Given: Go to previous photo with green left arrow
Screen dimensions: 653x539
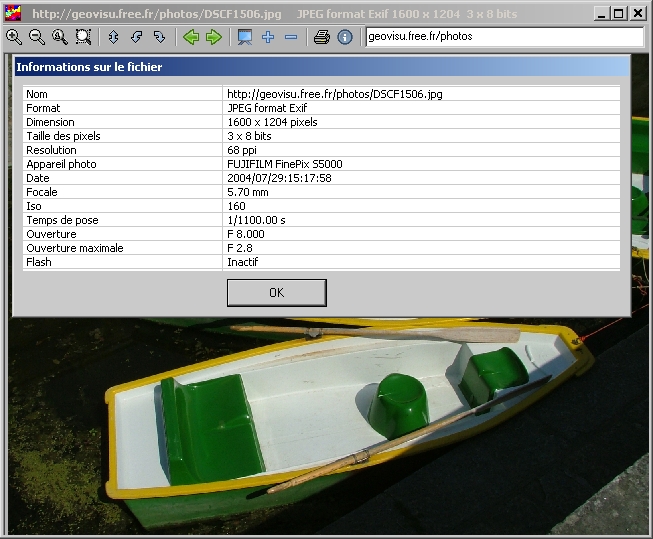Looking at the screenshot, I should coord(191,37).
